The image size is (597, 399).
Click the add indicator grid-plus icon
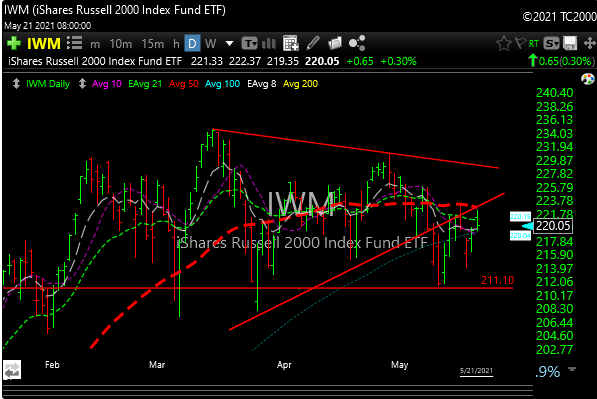point(291,43)
